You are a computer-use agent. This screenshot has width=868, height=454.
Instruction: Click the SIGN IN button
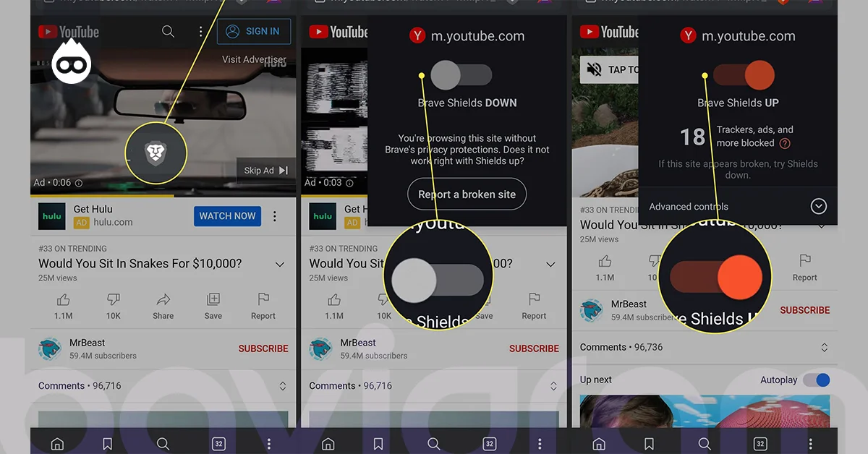[x=254, y=32]
